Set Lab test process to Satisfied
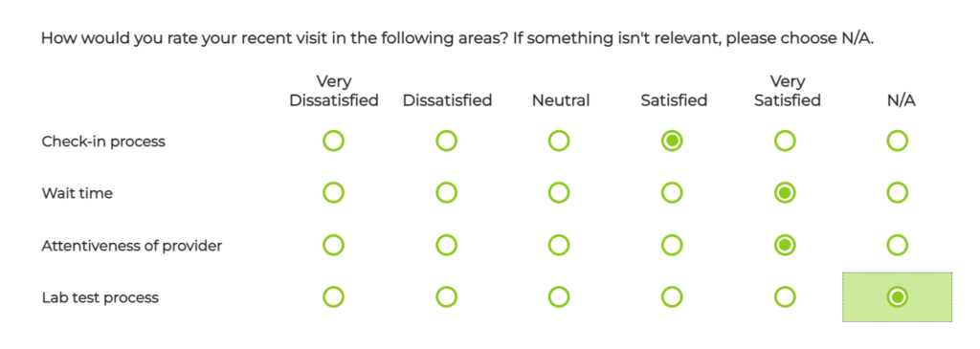Viewport: 980px width, 349px height. pos(672,297)
